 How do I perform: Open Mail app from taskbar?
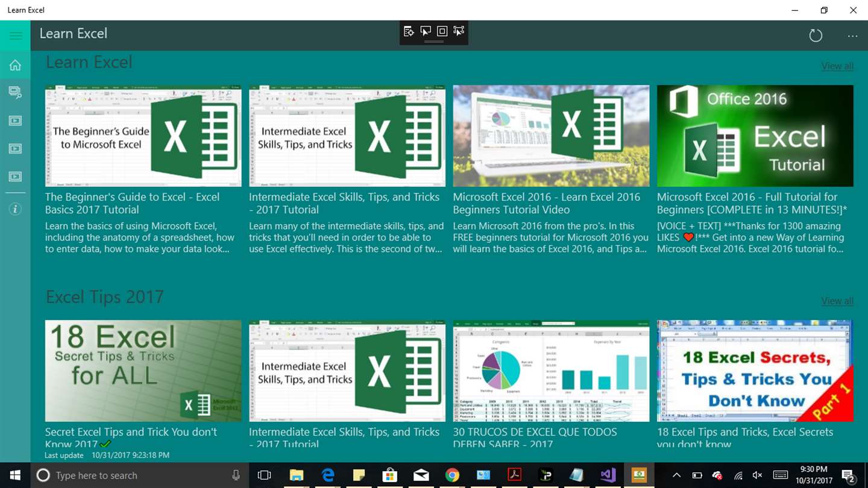pyautogui.click(x=421, y=475)
